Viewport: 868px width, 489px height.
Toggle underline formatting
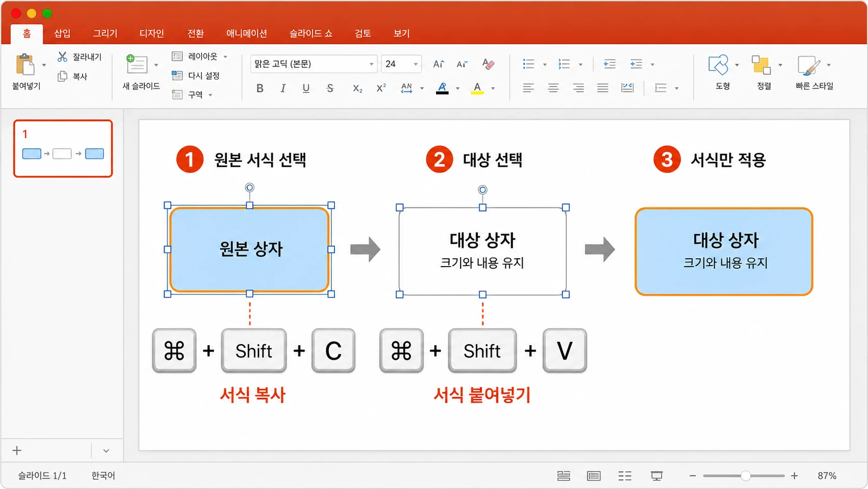pyautogui.click(x=306, y=88)
